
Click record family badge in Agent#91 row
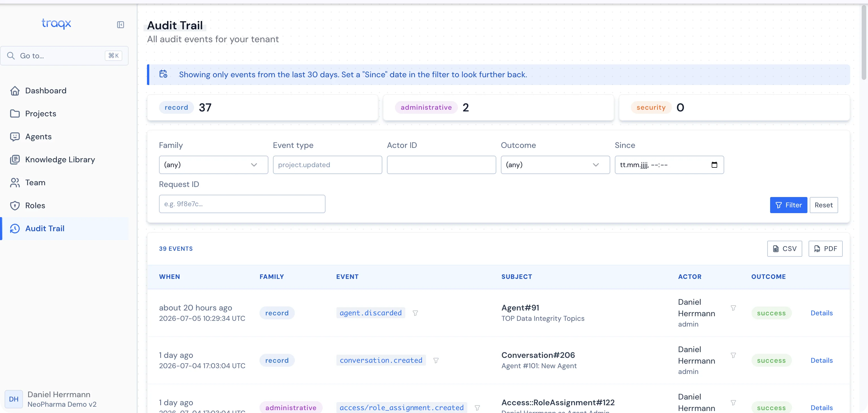277,313
